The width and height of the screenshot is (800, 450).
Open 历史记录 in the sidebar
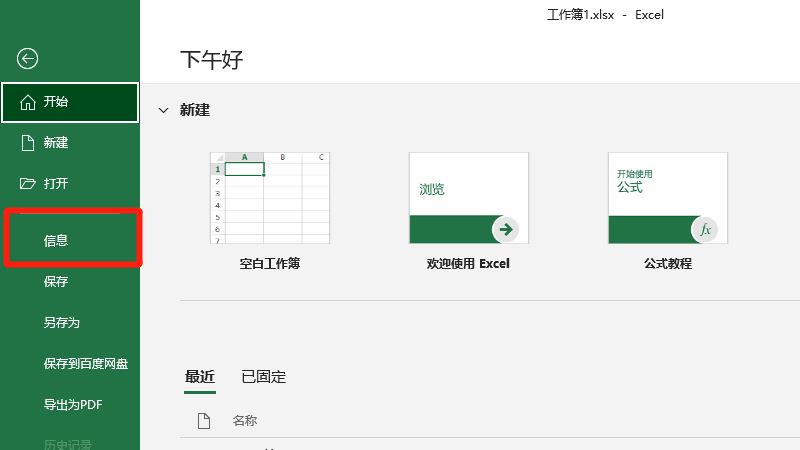67,443
